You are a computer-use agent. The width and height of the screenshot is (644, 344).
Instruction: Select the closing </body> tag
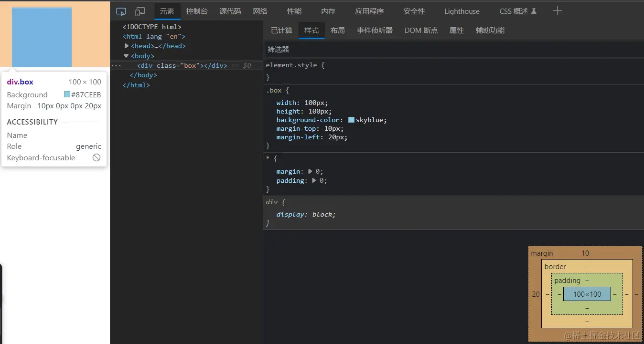(x=143, y=75)
